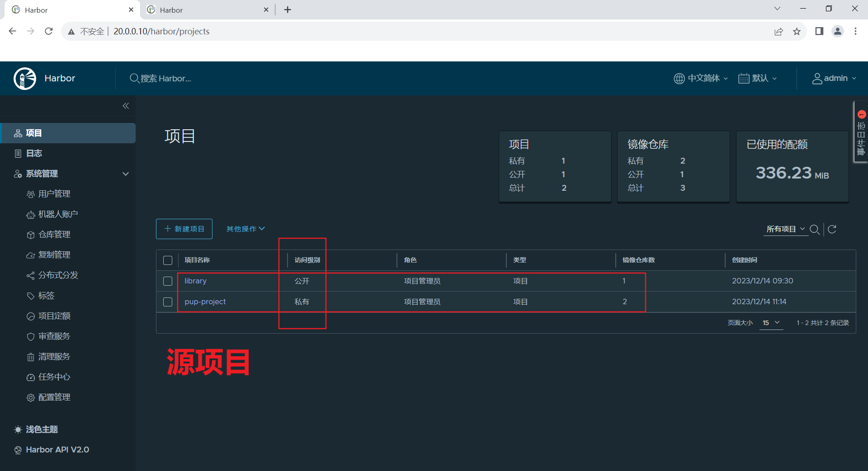Sort by 项目名称 column header
Screen dimensions: 868x471
pyautogui.click(x=197, y=260)
